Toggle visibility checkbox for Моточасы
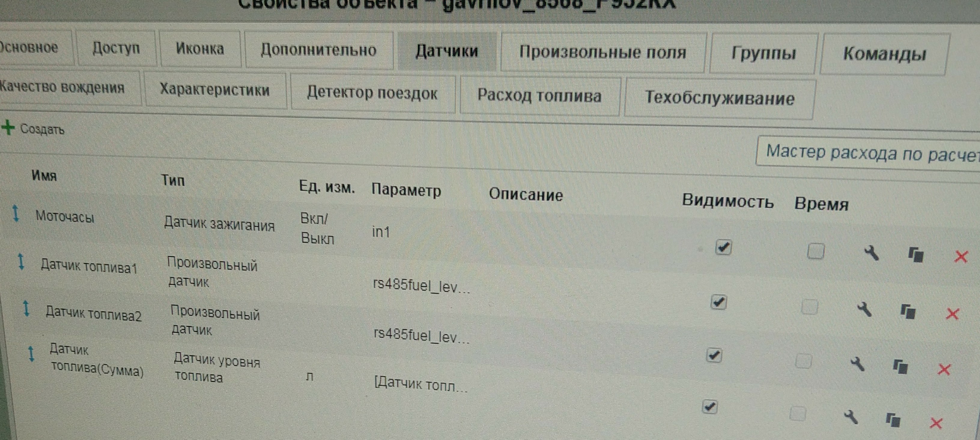The image size is (980, 440). pyautogui.click(x=723, y=247)
